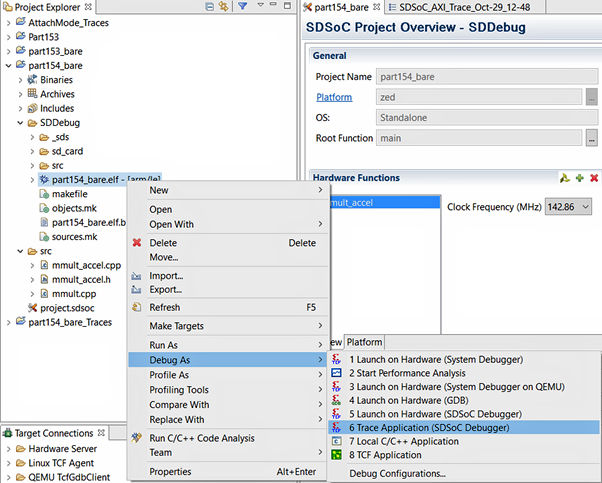The height and width of the screenshot is (483, 602).
Task: Choose Make Targets submenu
Action: coord(227,326)
